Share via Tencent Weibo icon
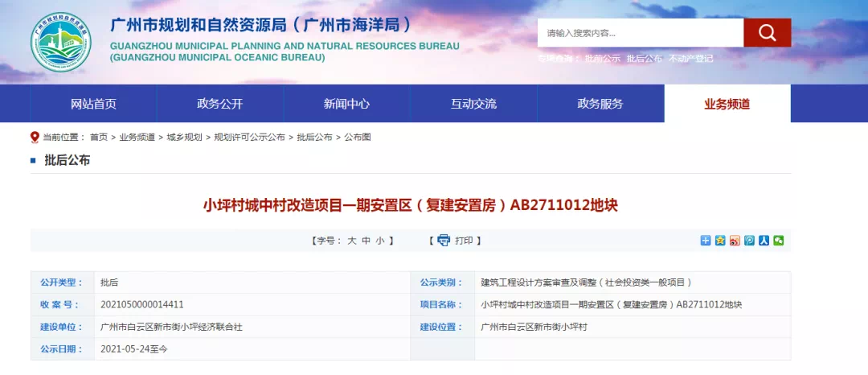868x375 pixels. (x=748, y=241)
